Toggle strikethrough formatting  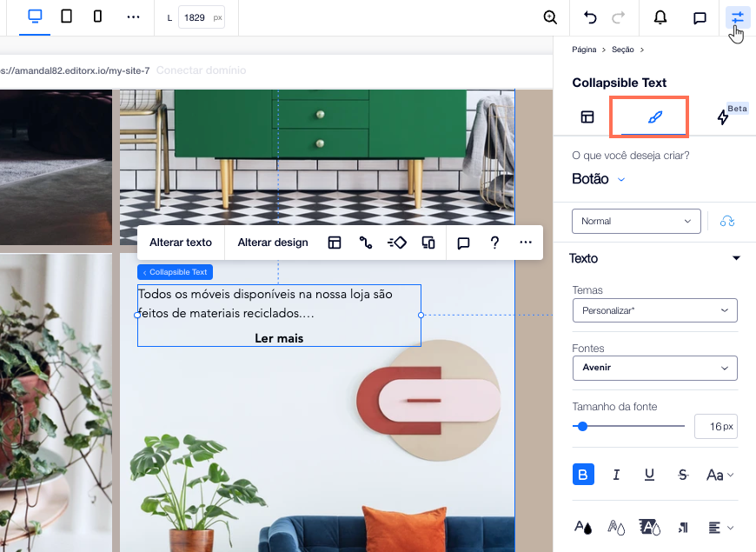682,475
